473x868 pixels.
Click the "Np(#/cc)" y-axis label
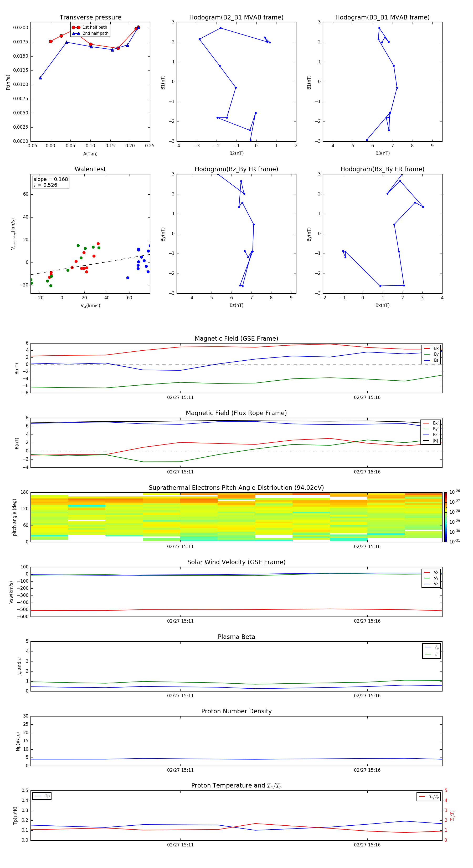(x=18, y=741)
